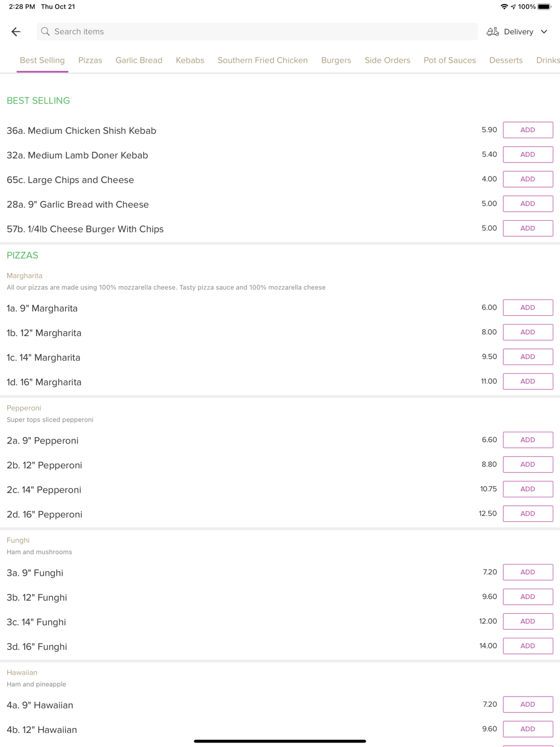Open the Pot of Sauces tab

(x=450, y=60)
